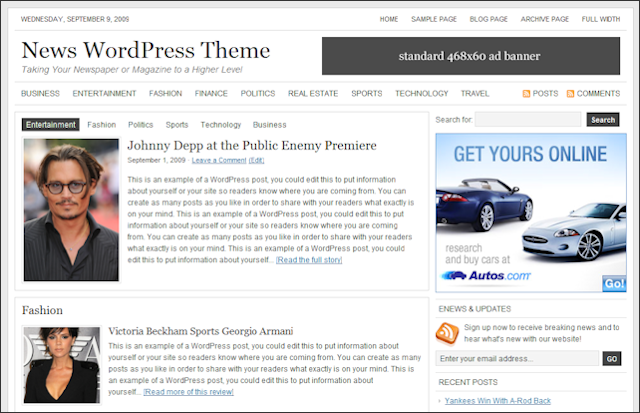Click the eNews & Updates widget heading
This screenshot has height=413, width=640.
[475, 309]
